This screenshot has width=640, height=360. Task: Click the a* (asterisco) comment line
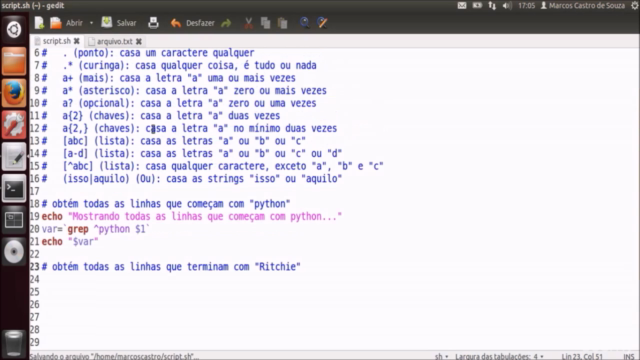click(184, 91)
